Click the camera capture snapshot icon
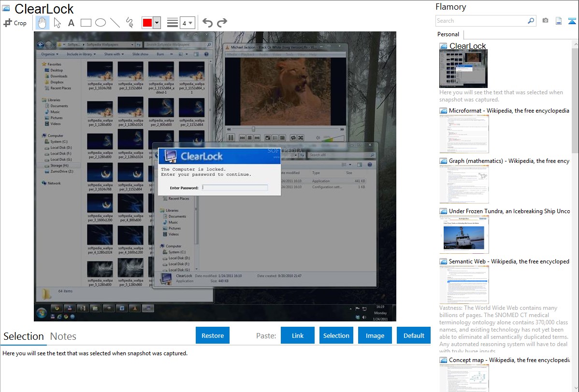Viewport: 579px width, 392px height. click(545, 21)
